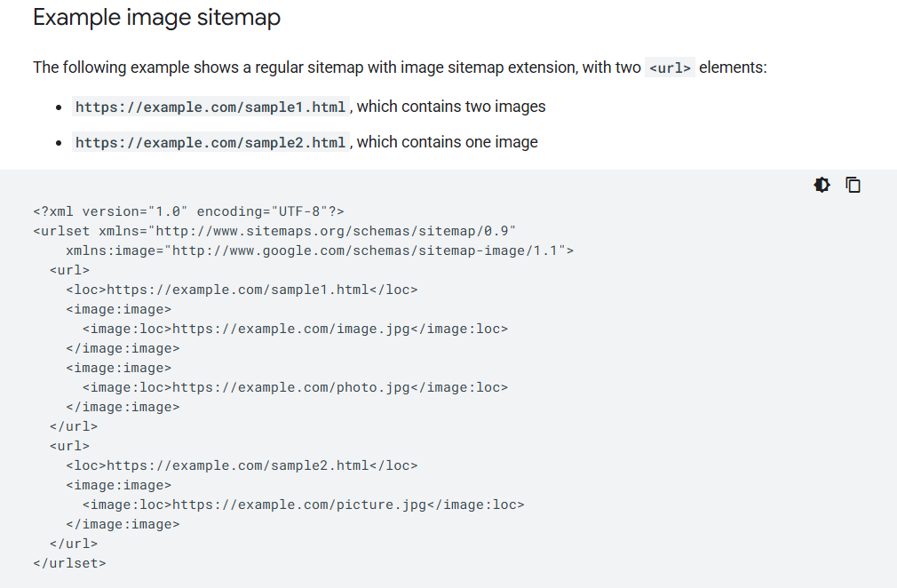The height and width of the screenshot is (588, 897).
Task: Toggle dark code theme icon
Action: (x=822, y=185)
